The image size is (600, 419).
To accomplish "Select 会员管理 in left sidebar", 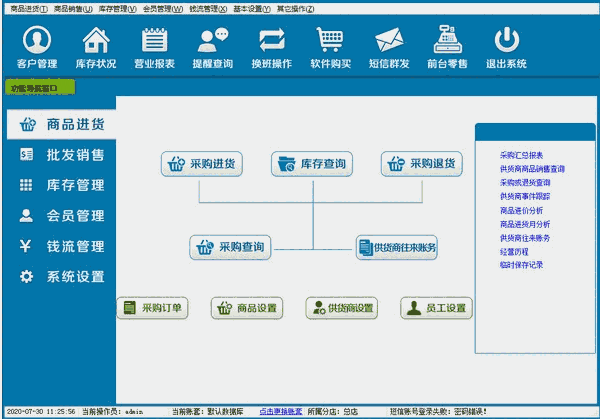I will pos(61,216).
